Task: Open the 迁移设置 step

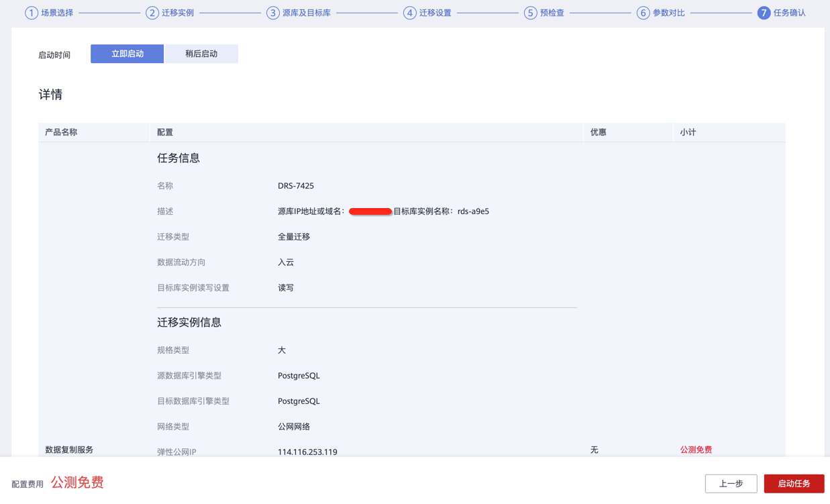Action: click(435, 13)
